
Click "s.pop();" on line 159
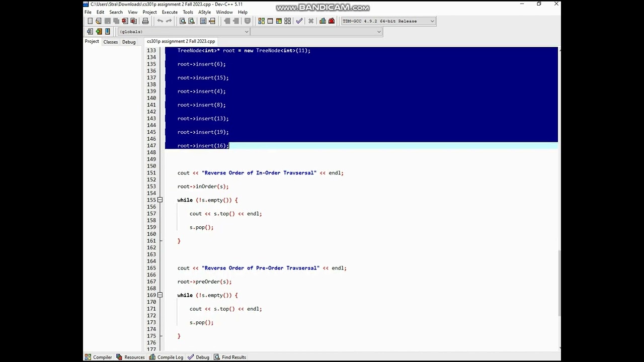(x=201, y=227)
